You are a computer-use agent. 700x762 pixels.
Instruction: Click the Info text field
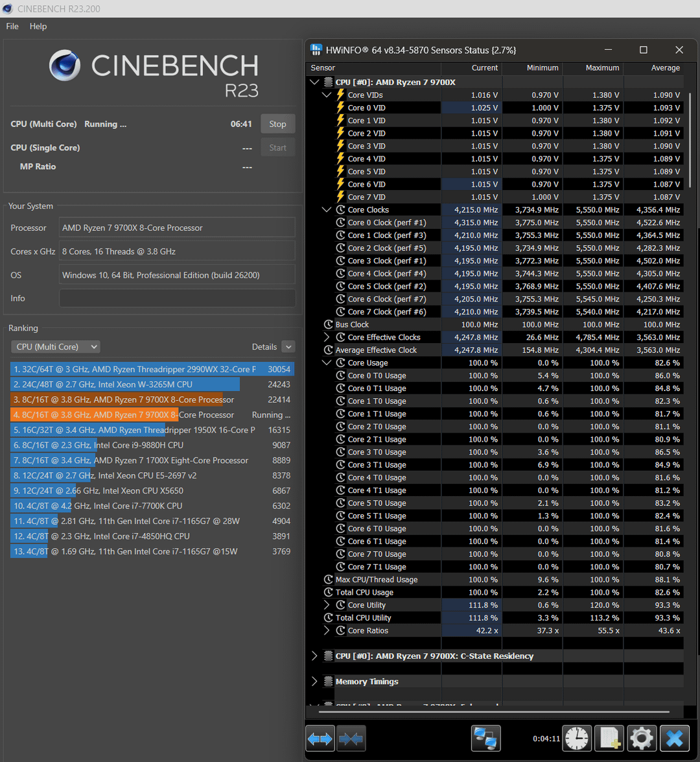coord(177,298)
